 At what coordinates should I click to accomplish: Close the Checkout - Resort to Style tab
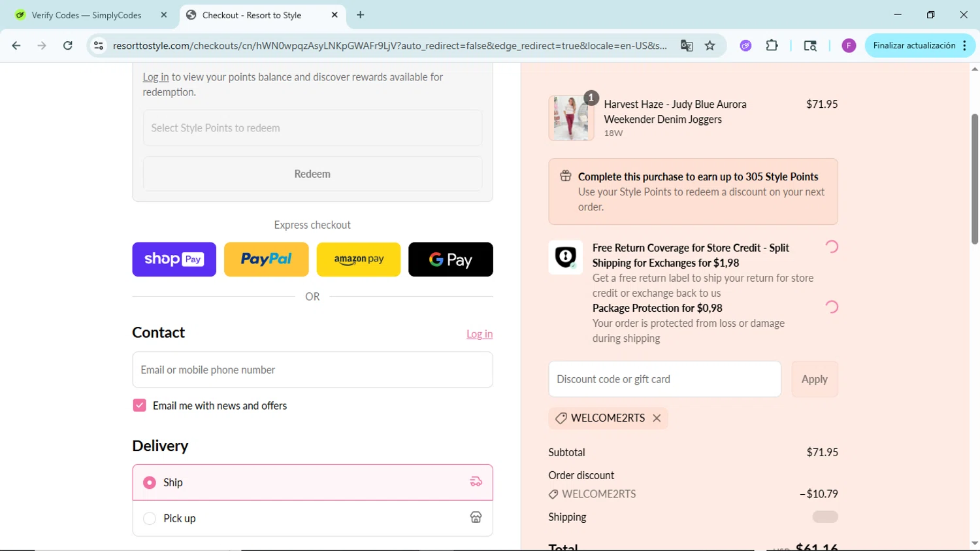335,15
